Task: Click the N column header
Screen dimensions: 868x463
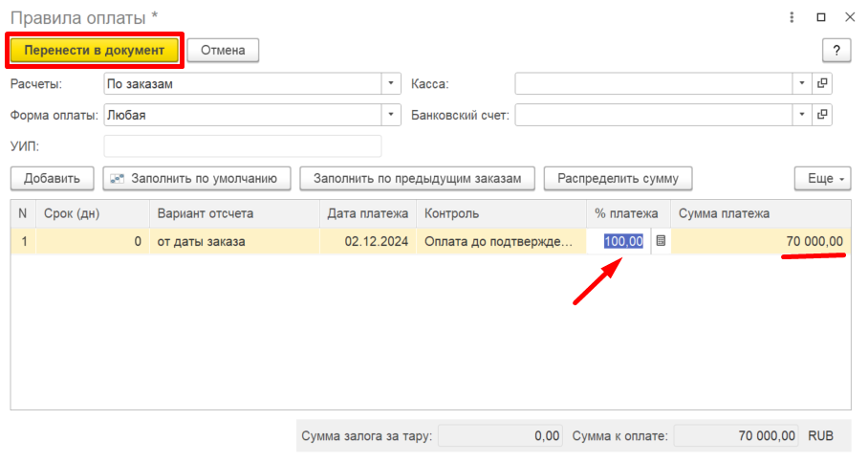Action: 23,213
